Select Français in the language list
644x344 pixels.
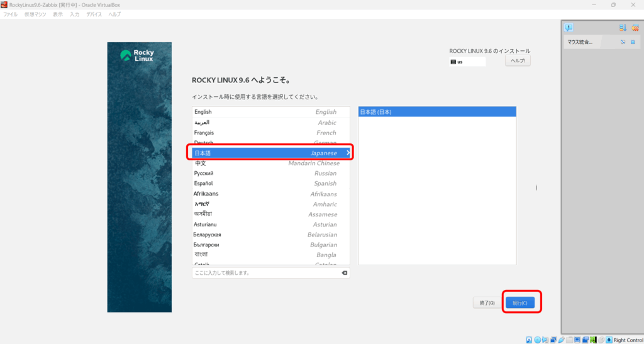pos(270,133)
